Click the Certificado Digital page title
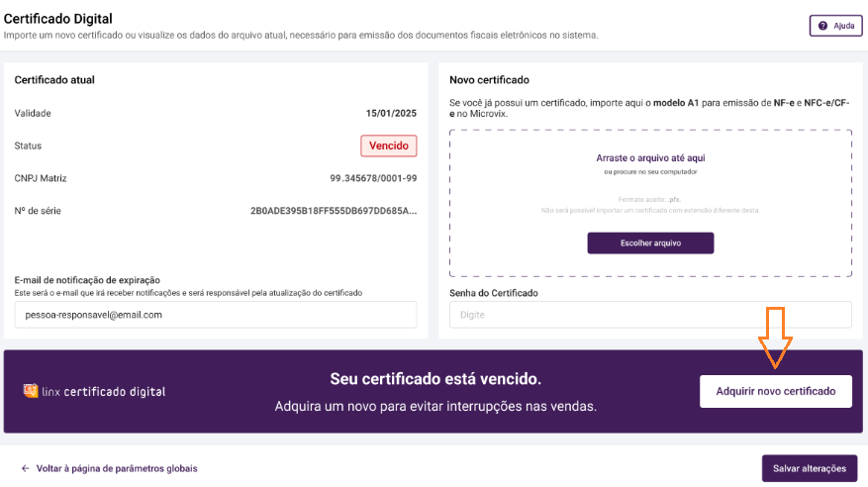The width and height of the screenshot is (868, 487). (58, 19)
